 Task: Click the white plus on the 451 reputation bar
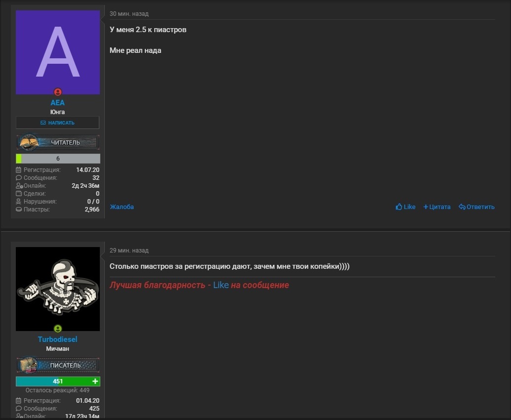[x=95, y=381]
